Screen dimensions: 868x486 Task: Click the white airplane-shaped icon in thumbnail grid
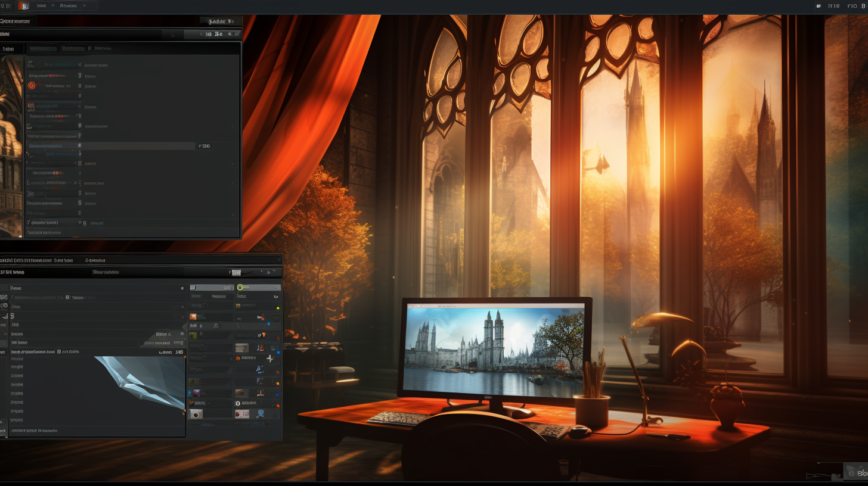pyautogui.click(x=270, y=359)
